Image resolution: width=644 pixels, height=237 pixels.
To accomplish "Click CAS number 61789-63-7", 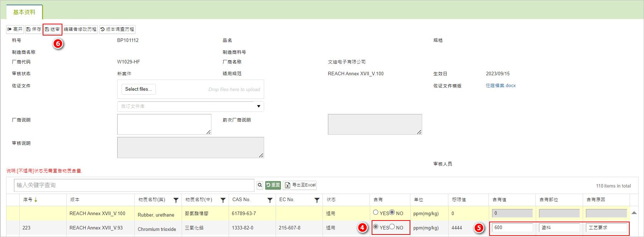I will [x=244, y=214].
